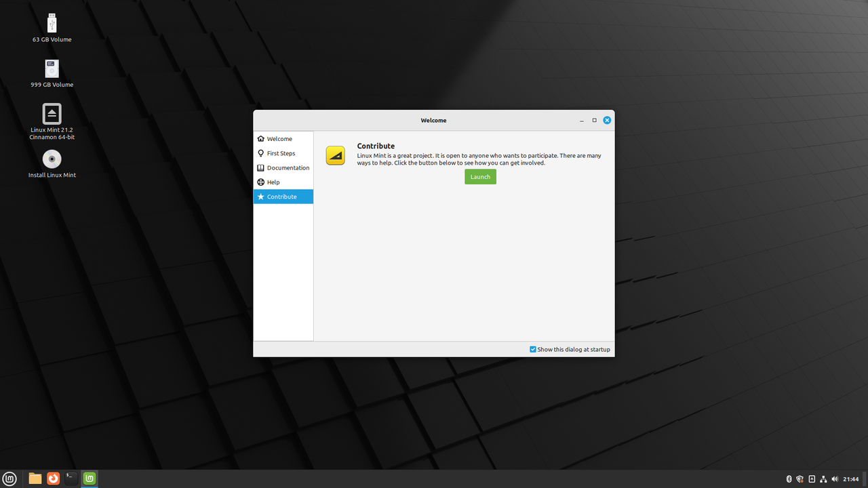Open the Documentation sidebar tab

[283, 167]
